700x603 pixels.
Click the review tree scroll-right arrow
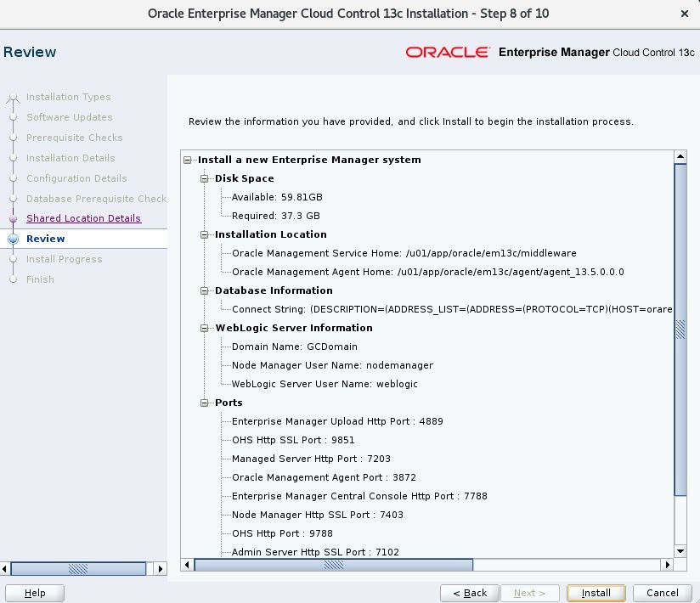pyautogui.click(x=668, y=565)
